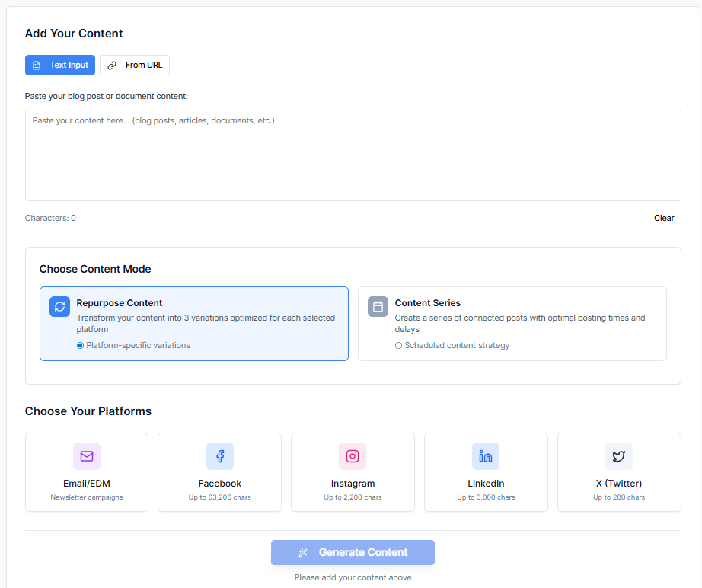The image size is (702, 588).
Task: Click the Email/EDM envelope icon
Action: (x=87, y=456)
